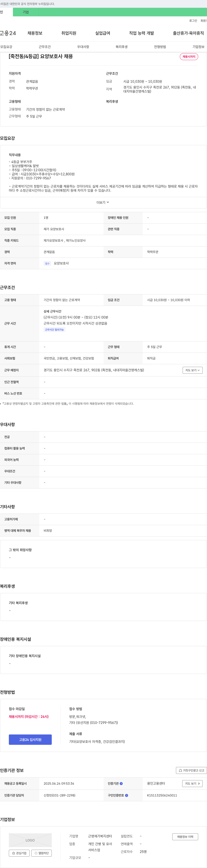
Task: Click the 로그인 link
Action: point(193,20)
